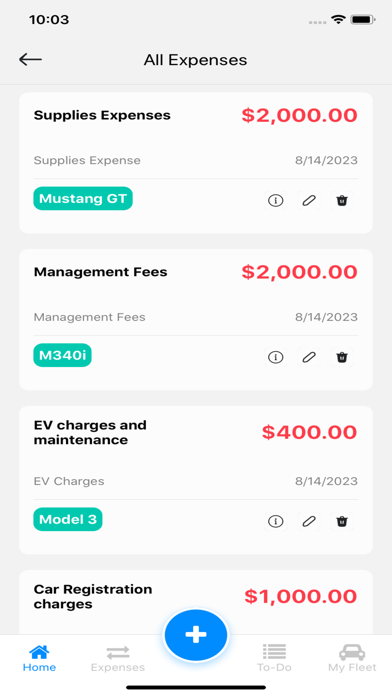Edit the Supplies Expenses entry
Viewport: 392px width, 696px height.
309,201
